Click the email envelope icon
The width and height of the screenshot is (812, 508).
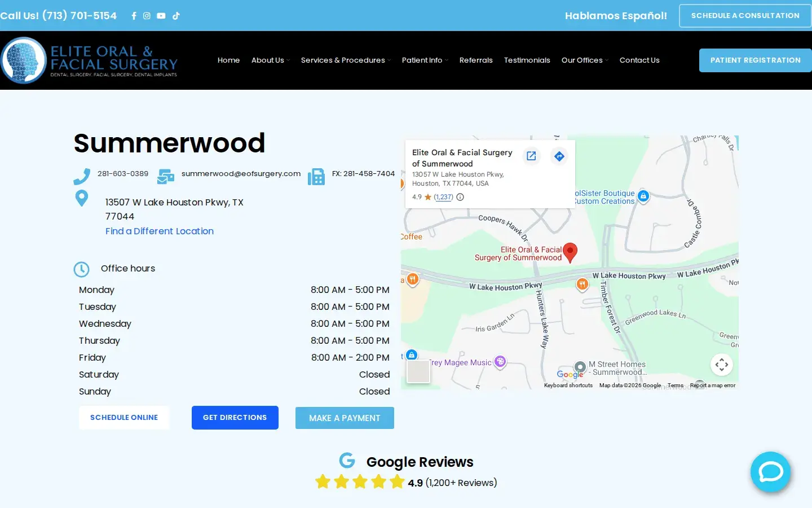click(166, 177)
